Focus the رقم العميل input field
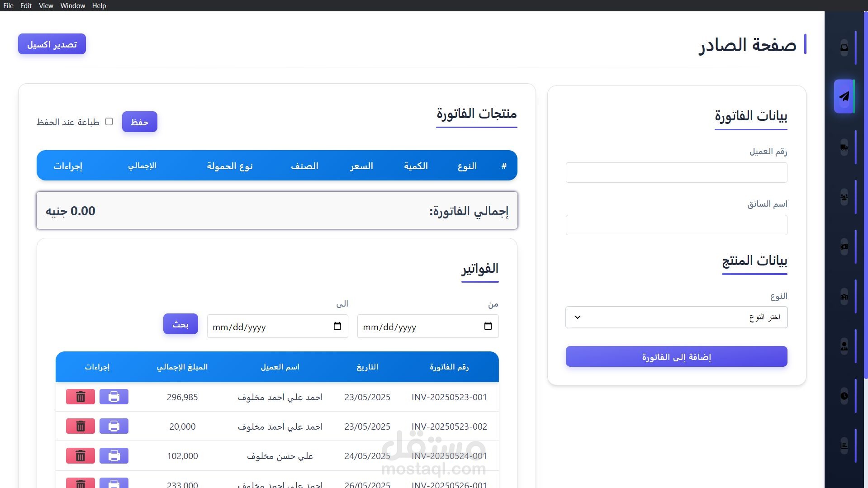The width and height of the screenshot is (868, 488). point(676,172)
